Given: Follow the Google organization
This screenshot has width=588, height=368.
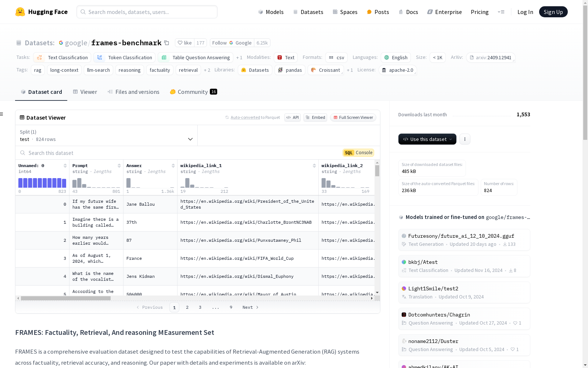Looking at the screenshot, I should 232,43.
